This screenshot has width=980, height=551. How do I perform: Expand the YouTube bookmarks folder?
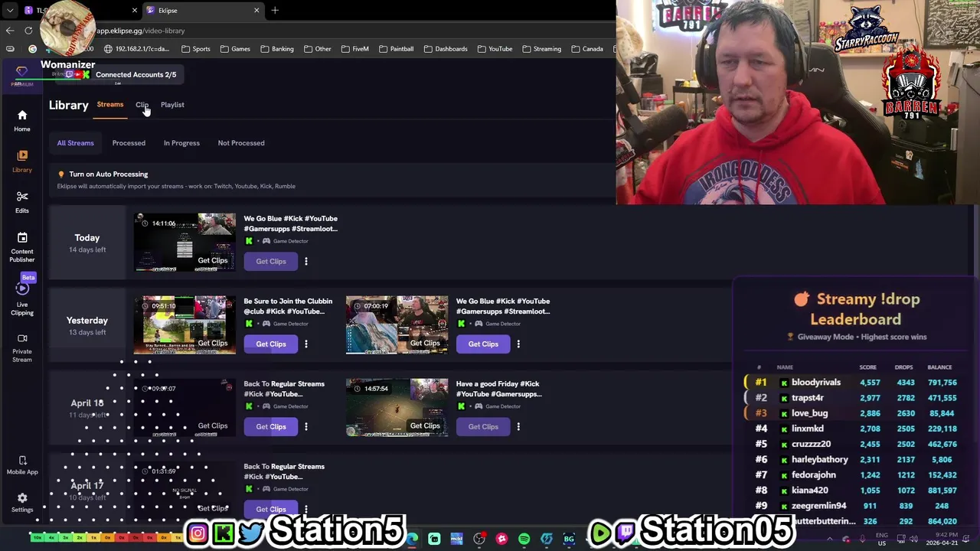click(x=495, y=49)
